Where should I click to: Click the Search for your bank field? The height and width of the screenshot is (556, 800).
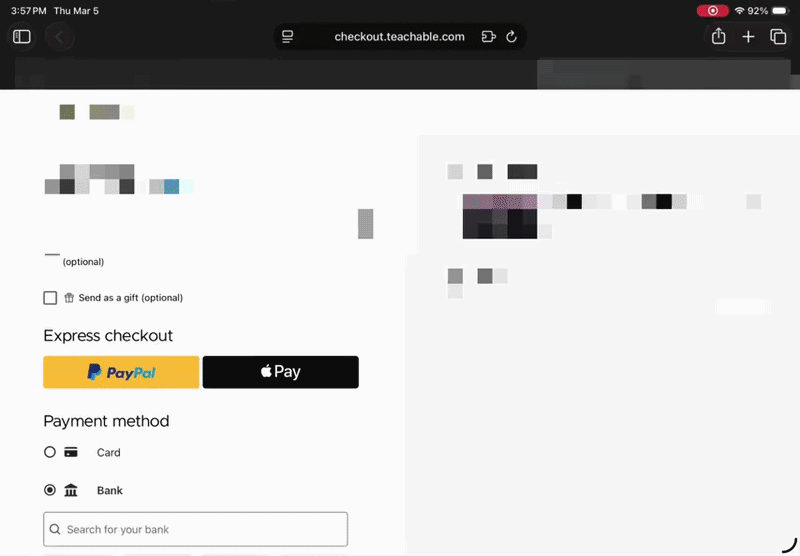click(x=195, y=529)
